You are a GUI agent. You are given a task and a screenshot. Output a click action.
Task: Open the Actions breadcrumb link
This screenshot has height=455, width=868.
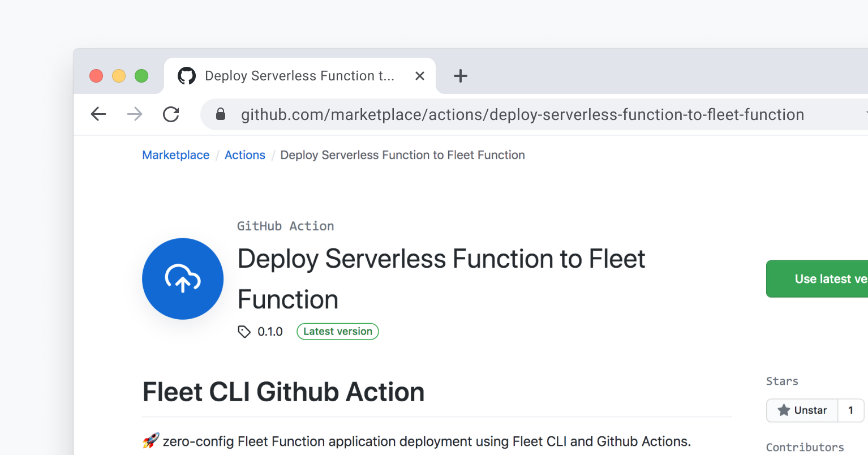[244, 154]
